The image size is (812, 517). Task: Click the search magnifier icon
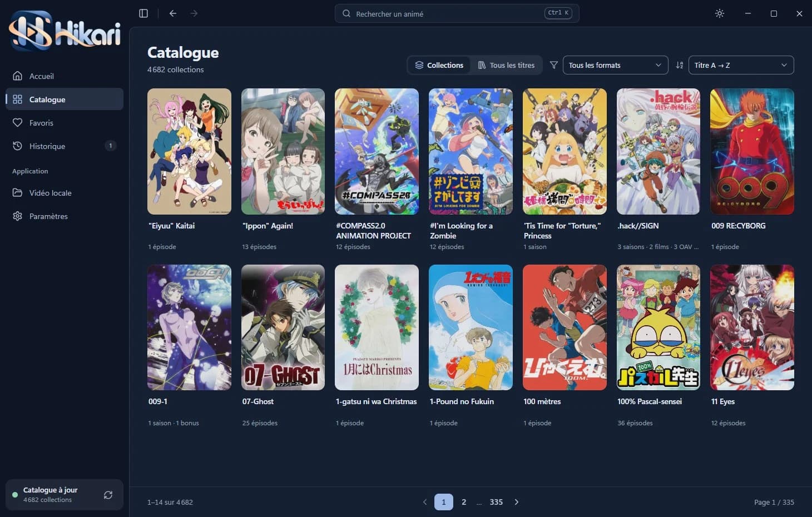(x=346, y=13)
